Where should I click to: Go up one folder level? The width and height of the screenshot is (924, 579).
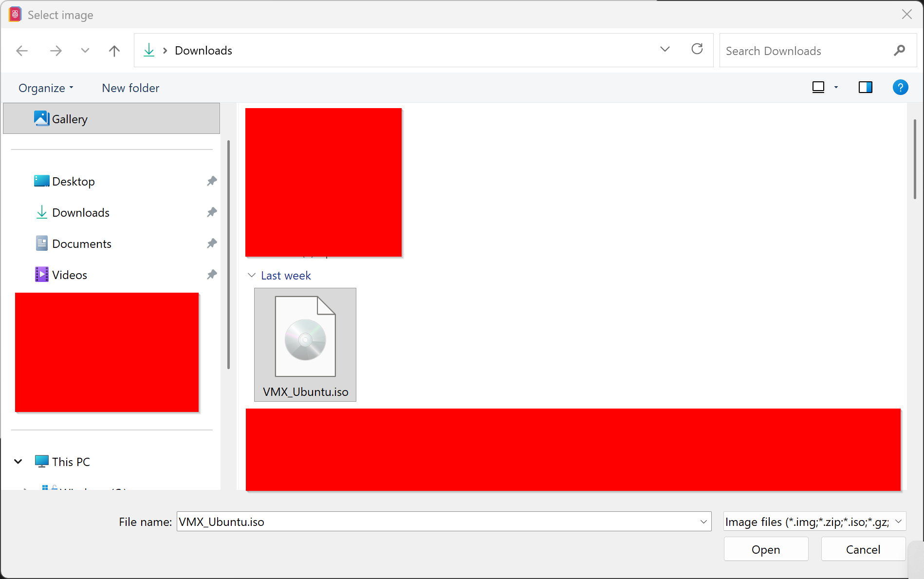pos(114,50)
